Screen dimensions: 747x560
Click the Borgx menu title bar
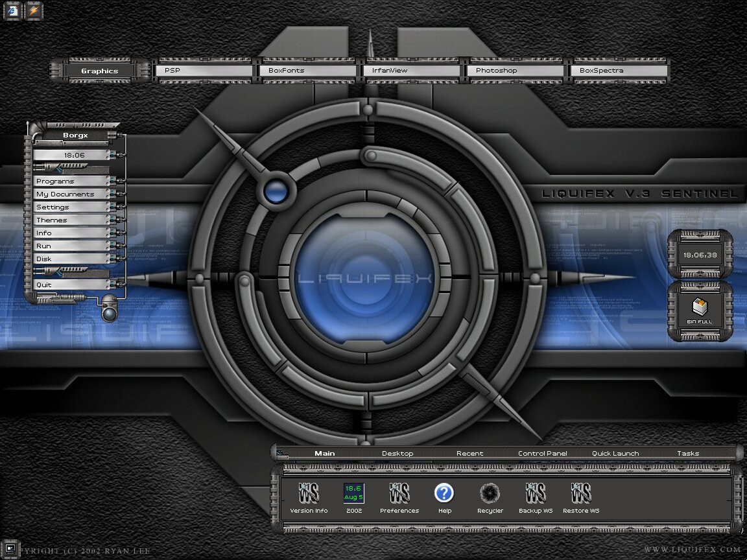coord(75,135)
